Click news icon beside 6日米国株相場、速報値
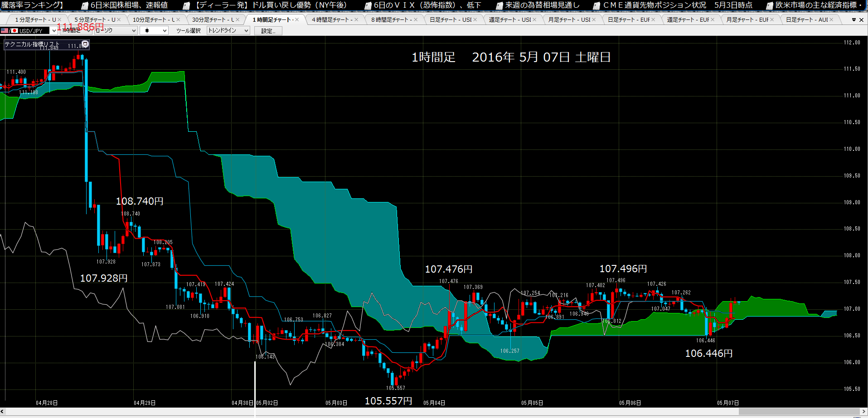The image size is (868, 418). pos(85,5)
